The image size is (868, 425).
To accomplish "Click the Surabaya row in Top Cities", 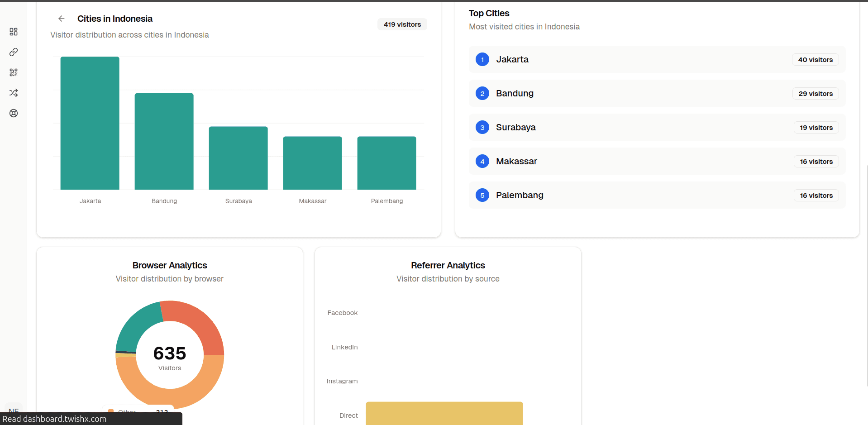I will [x=657, y=127].
